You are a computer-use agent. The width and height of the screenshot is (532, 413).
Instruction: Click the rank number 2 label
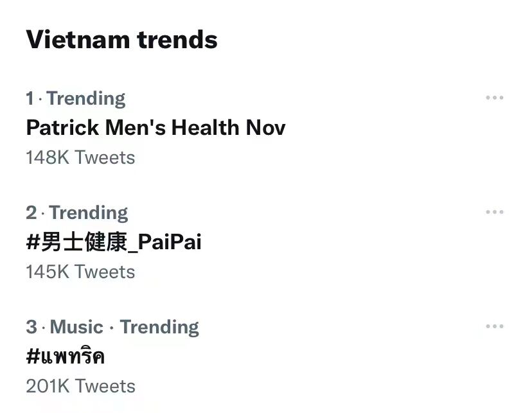31,213
